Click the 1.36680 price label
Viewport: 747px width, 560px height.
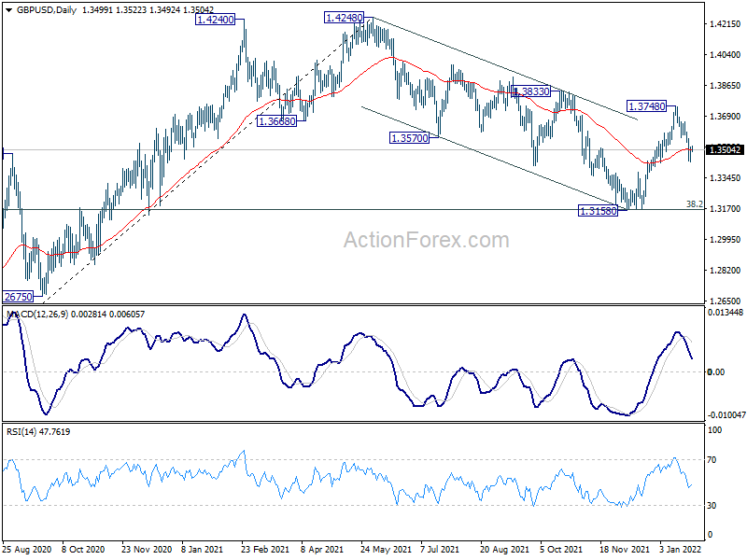point(276,121)
